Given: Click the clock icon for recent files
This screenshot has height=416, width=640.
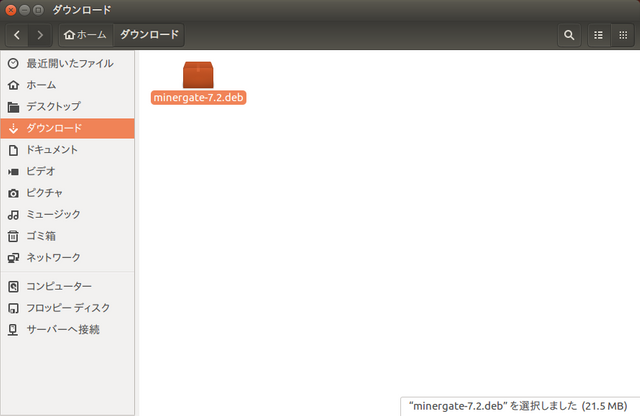Looking at the screenshot, I should point(13,63).
